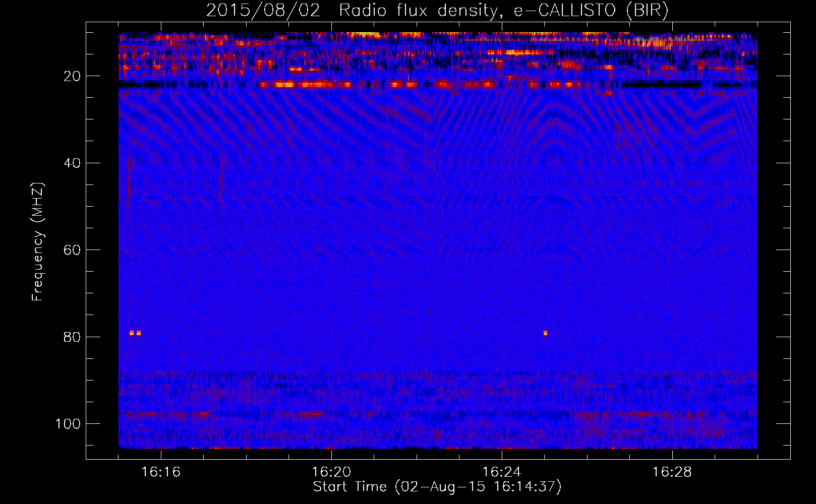Click the lone orange spot just after 16:24
This screenshot has width=816, height=504.
545,333
